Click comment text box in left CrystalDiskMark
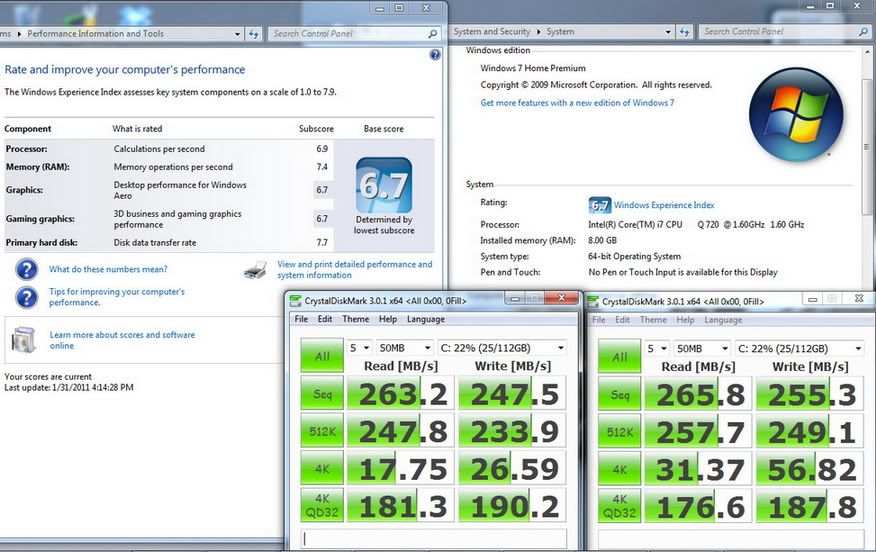Viewport: 876px width, 552px height. coord(434,539)
